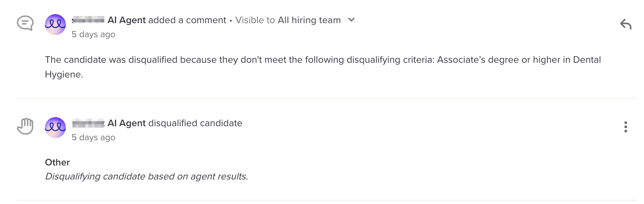
Task: Open the three-dot menu for disqualification entry
Action: 625,127
